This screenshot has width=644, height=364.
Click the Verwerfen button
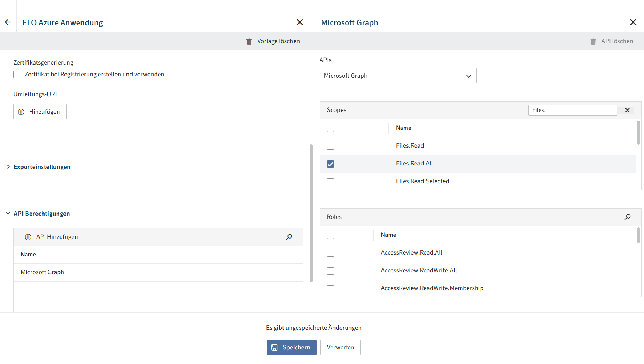(340, 348)
